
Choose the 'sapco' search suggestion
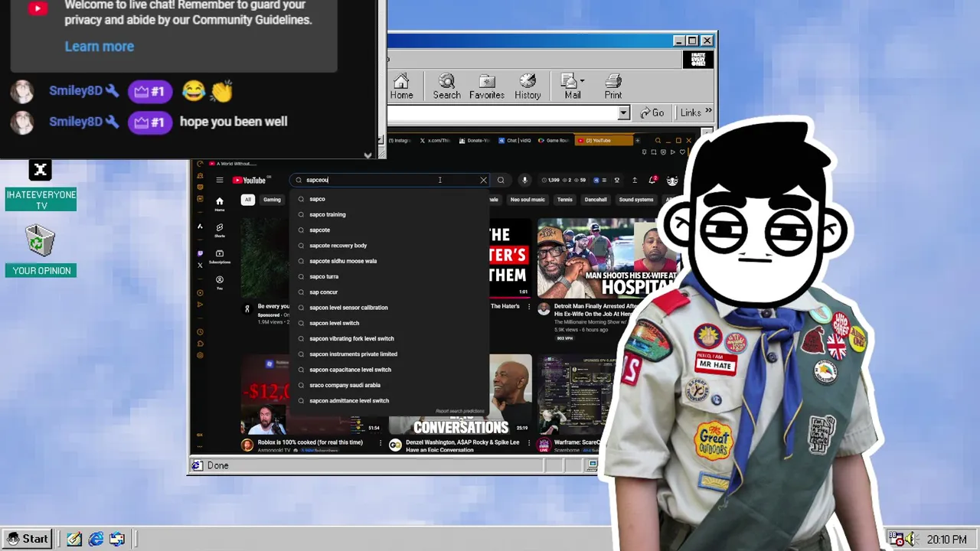[389, 199]
